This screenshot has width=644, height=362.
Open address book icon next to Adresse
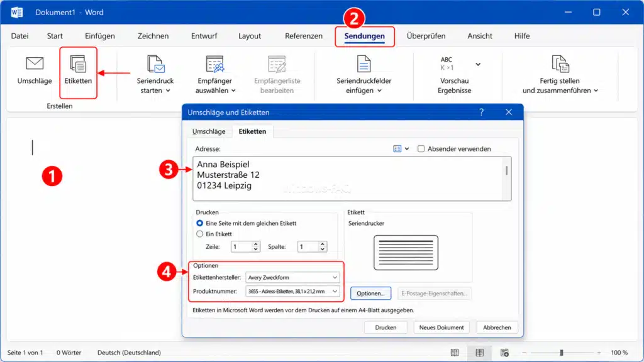tap(397, 148)
